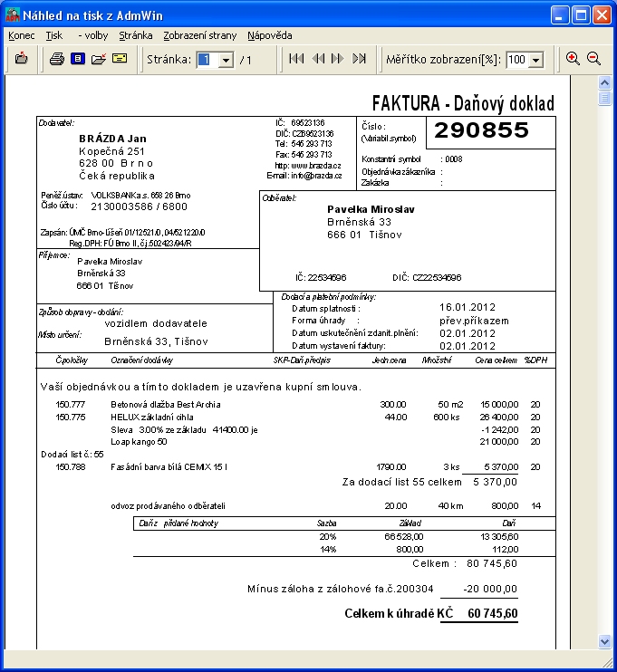This screenshot has width=617, height=672.
Task: Open the Nápověda menu
Action: point(270,35)
